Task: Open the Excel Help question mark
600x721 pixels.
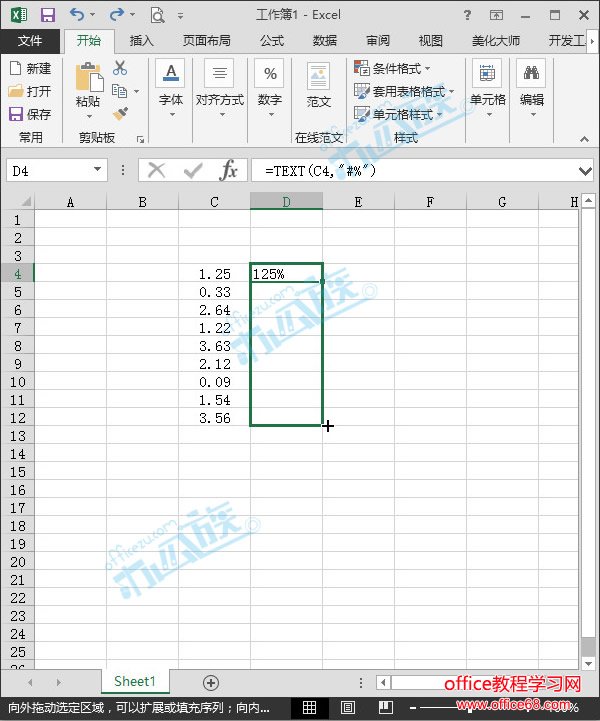Action: point(467,15)
